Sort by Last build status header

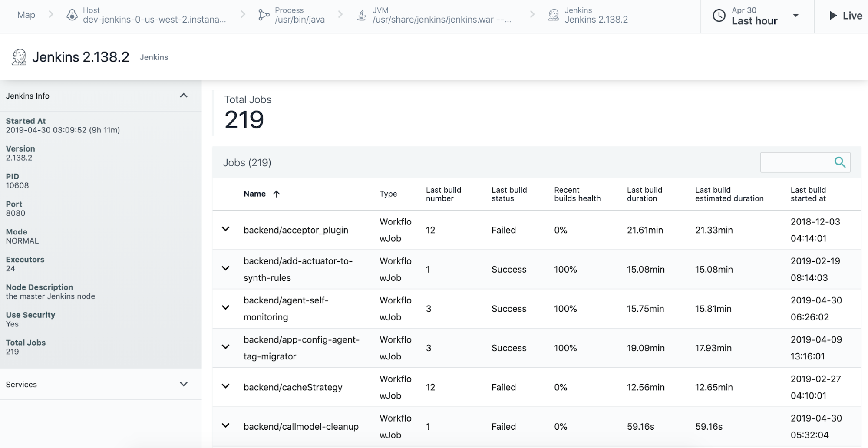click(509, 194)
